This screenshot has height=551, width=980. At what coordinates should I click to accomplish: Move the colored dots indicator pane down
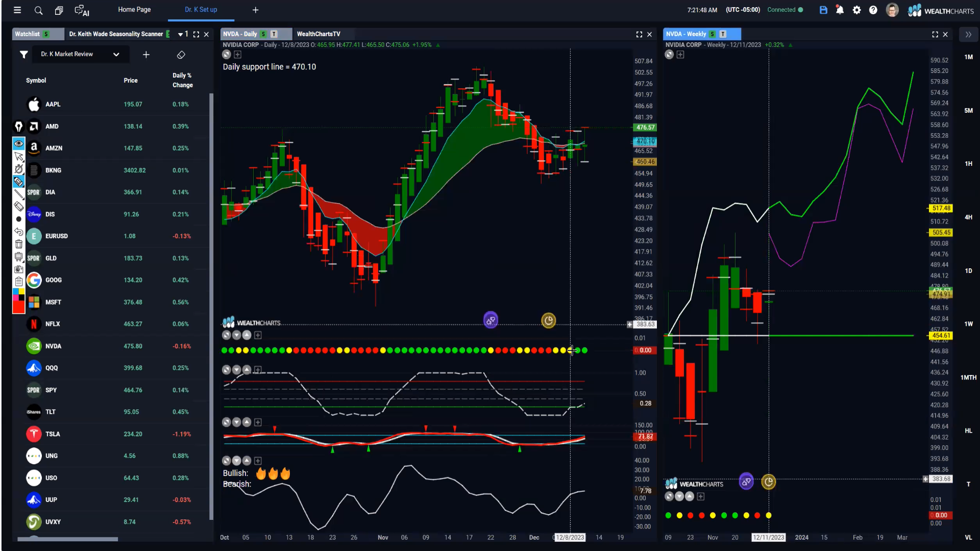click(236, 335)
